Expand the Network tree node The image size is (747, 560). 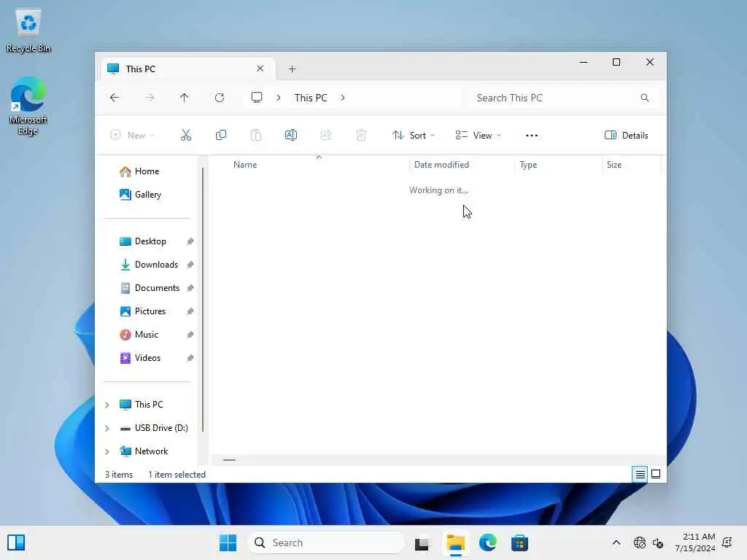(107, 451)
